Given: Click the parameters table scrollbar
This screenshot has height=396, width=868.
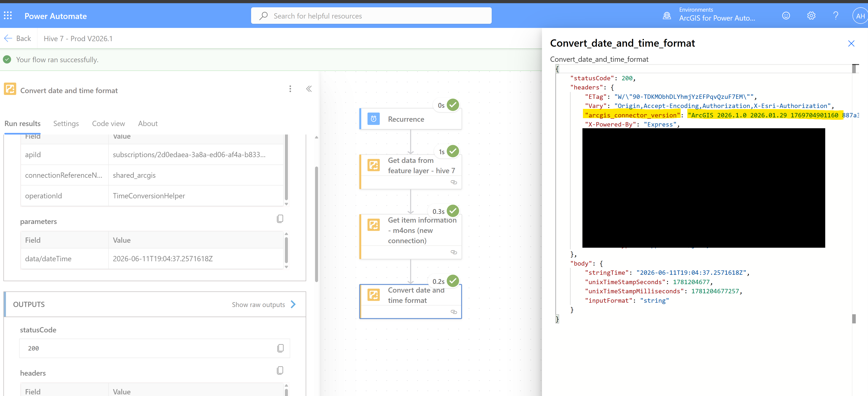Looking at the screenshot, I should [x=287, y=250].
